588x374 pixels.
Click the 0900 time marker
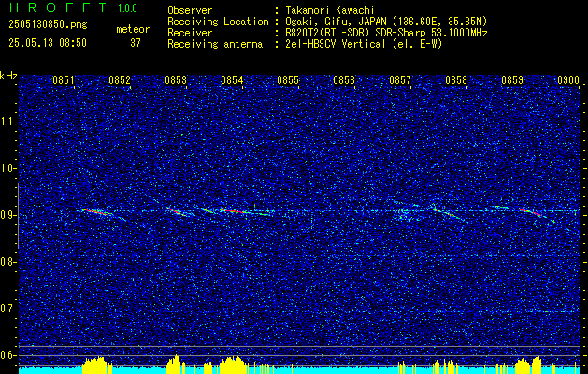coord(568,80)
